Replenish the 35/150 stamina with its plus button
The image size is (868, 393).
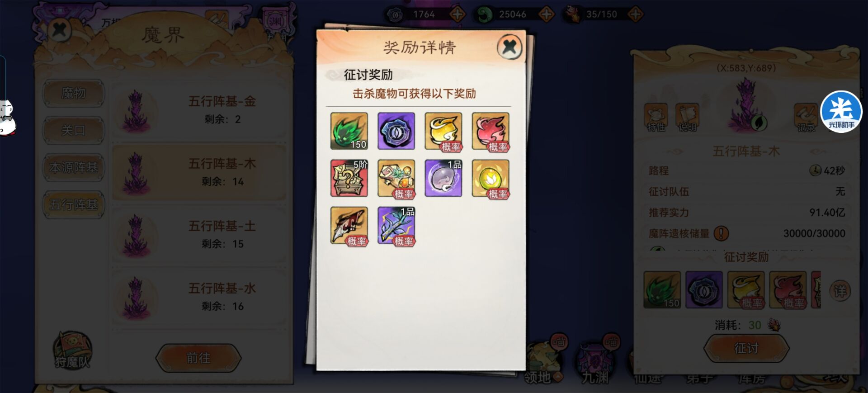tap(636, 14)
